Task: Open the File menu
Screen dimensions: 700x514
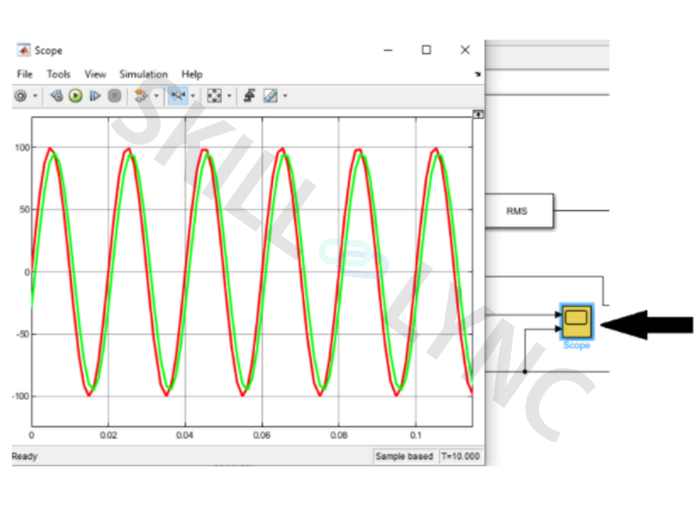Action: tap(25, 74)
